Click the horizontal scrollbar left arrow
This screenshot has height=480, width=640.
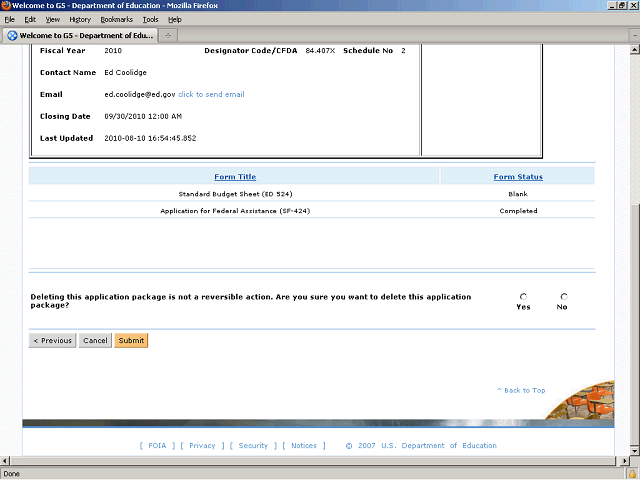(5, 461)
